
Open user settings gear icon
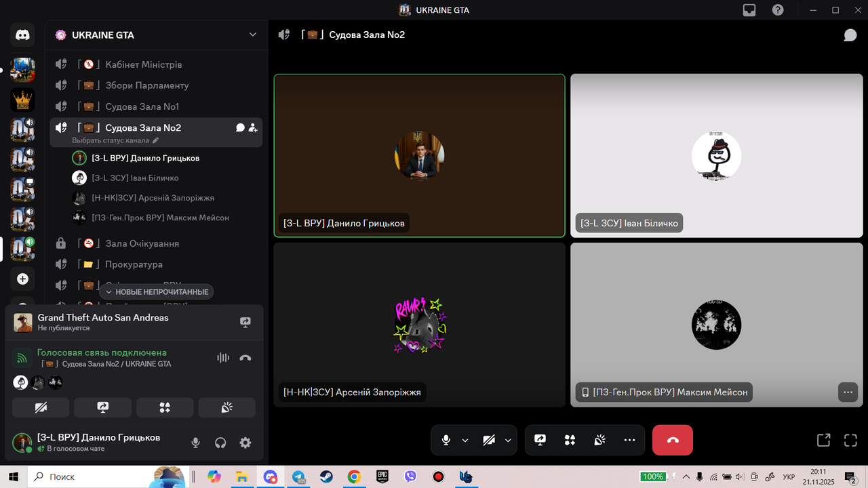245,443
